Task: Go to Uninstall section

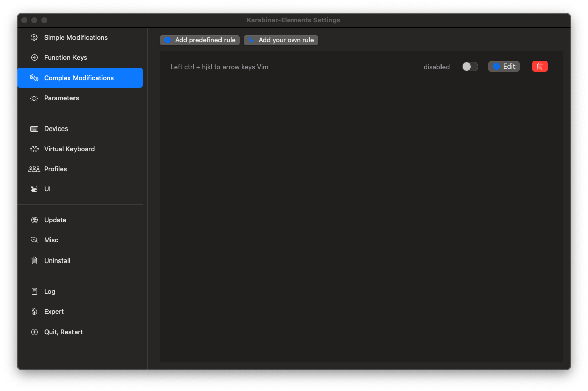Action: [80, 260]
